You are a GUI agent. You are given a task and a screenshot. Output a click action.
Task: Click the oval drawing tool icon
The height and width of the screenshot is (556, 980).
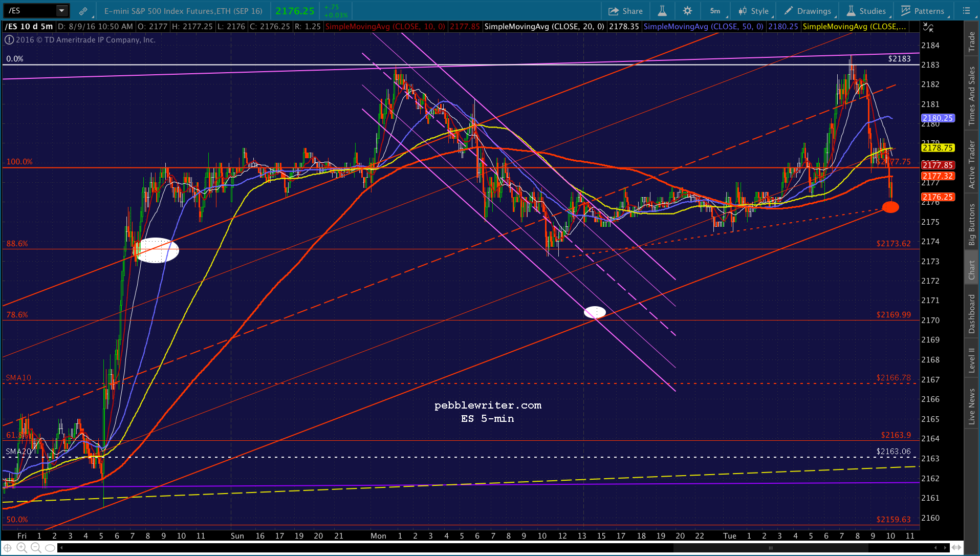[50, 548]
